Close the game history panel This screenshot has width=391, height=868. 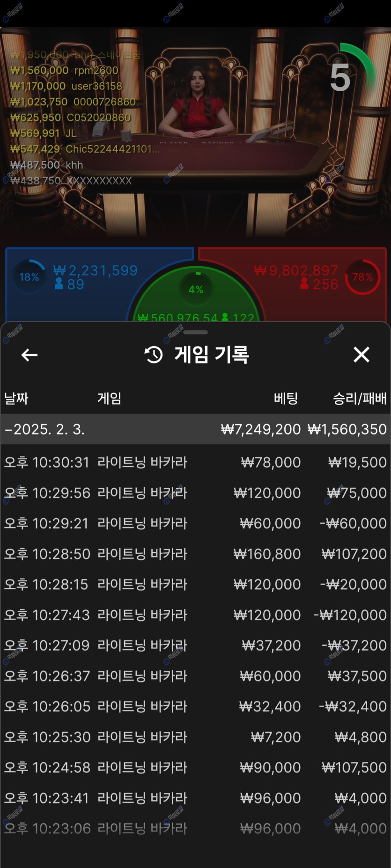pos(361,354)
